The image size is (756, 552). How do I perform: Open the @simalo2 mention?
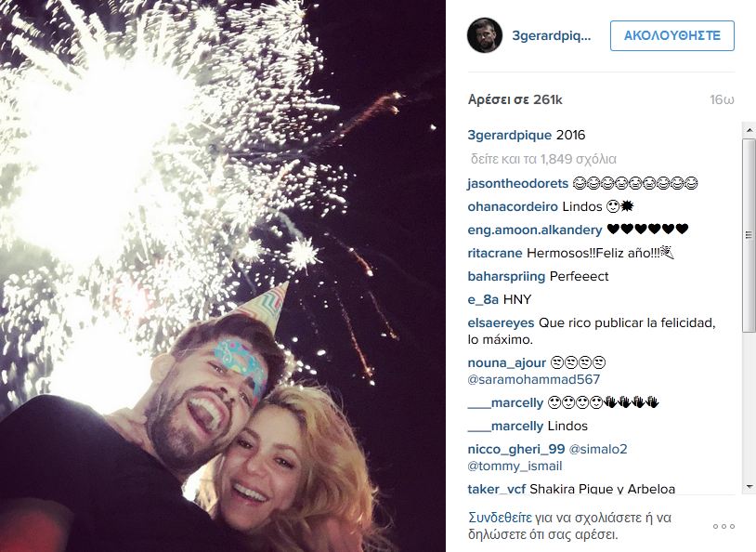(598, 449)
